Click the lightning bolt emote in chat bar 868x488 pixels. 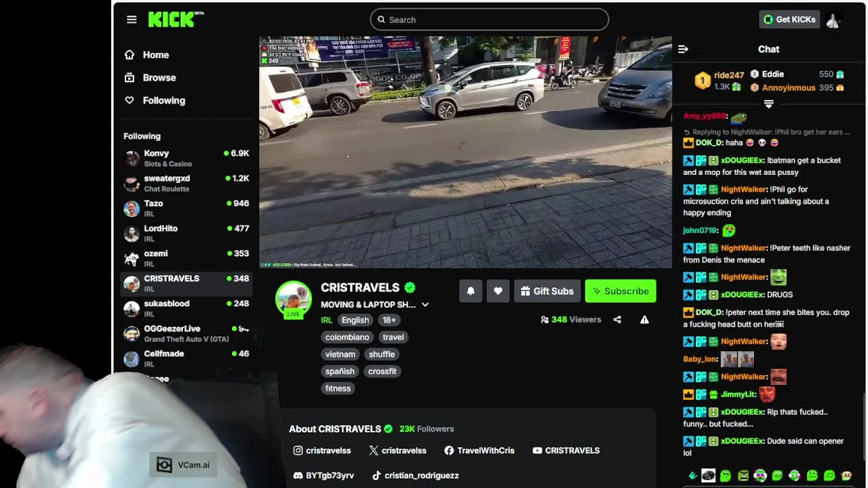(x=692, y=476)
